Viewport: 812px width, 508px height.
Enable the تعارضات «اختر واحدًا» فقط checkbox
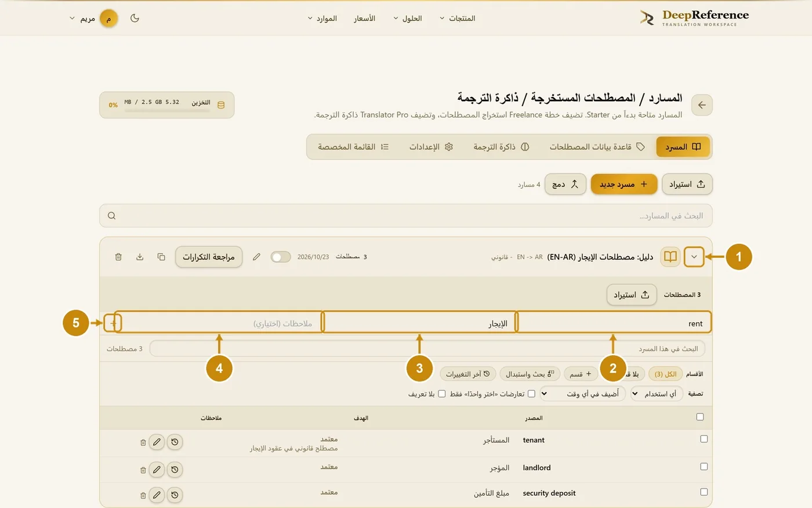(531, 394)
